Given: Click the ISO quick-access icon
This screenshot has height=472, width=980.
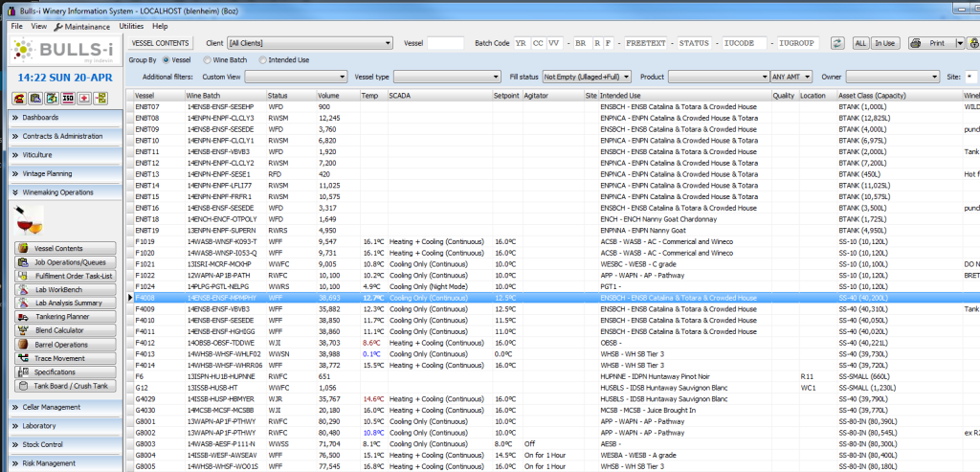Looking at the screenshot, I should point(68,99).
